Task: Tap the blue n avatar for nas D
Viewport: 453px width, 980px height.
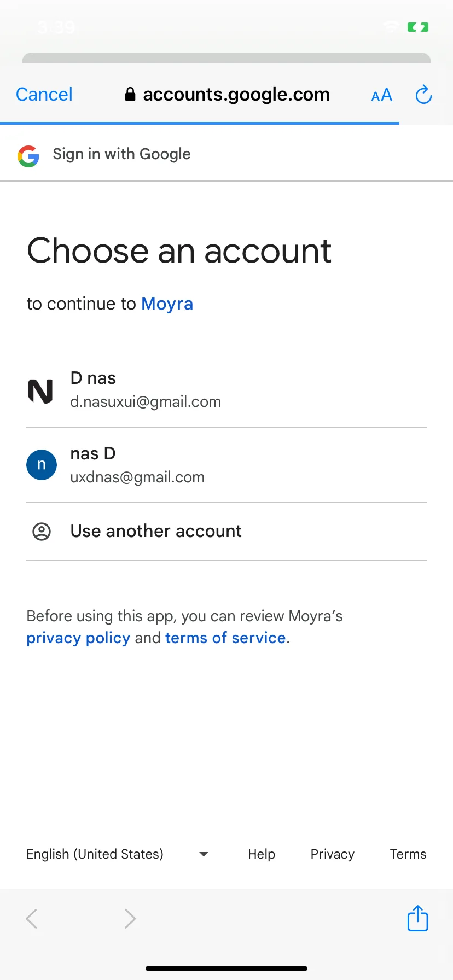Action: point(42,465)
